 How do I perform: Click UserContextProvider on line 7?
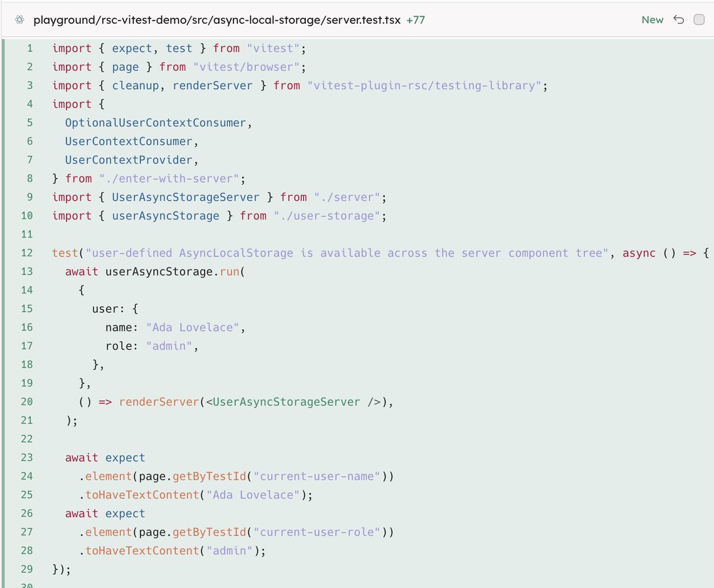129,159
